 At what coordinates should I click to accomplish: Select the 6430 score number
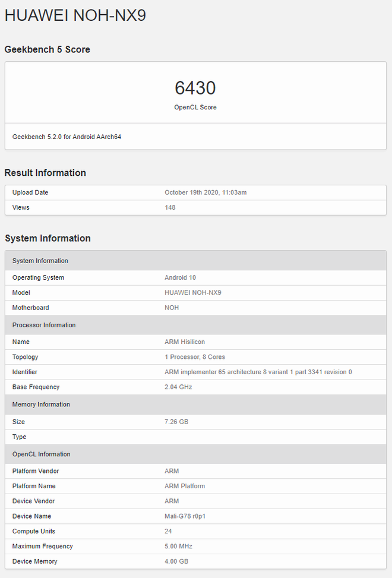coord(195,88)
